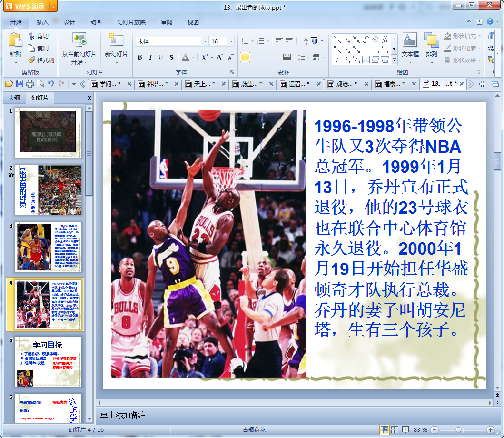Image resolution: width=504 pixels, height=438 pixels.
Task: Open Shape Effects (形状效果) button
Action: pyautogui.click(x=462, y=60)
